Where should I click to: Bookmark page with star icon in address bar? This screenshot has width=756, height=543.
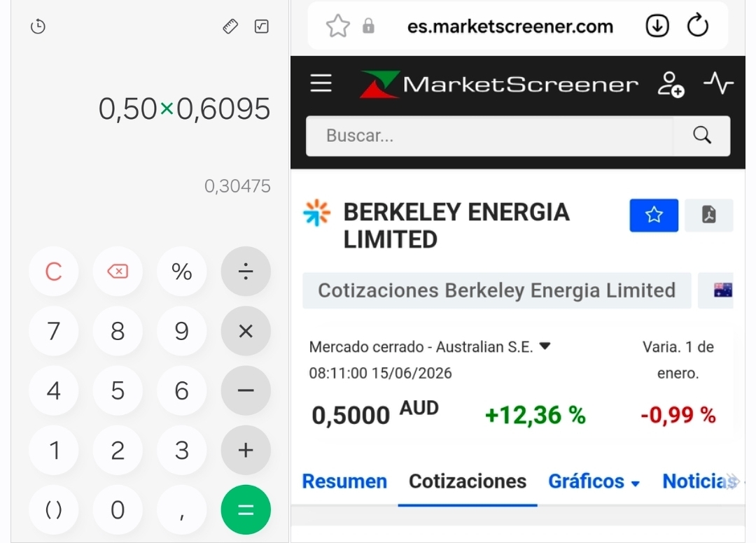tap(338, 25)
